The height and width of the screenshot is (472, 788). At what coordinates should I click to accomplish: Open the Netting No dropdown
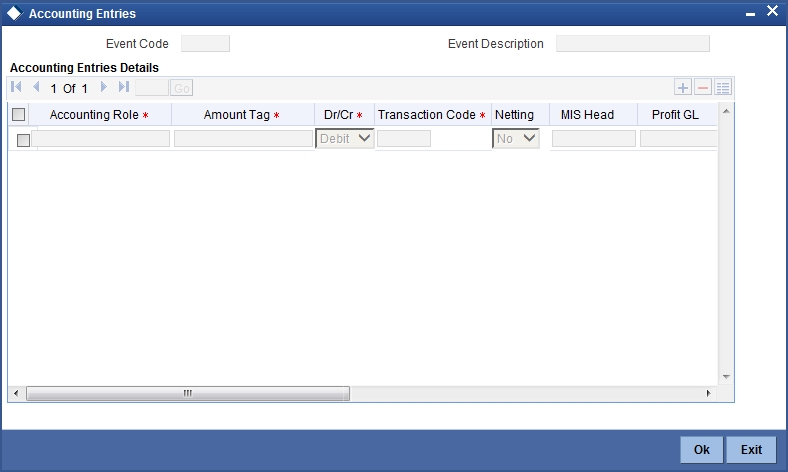tap(516, 138)
